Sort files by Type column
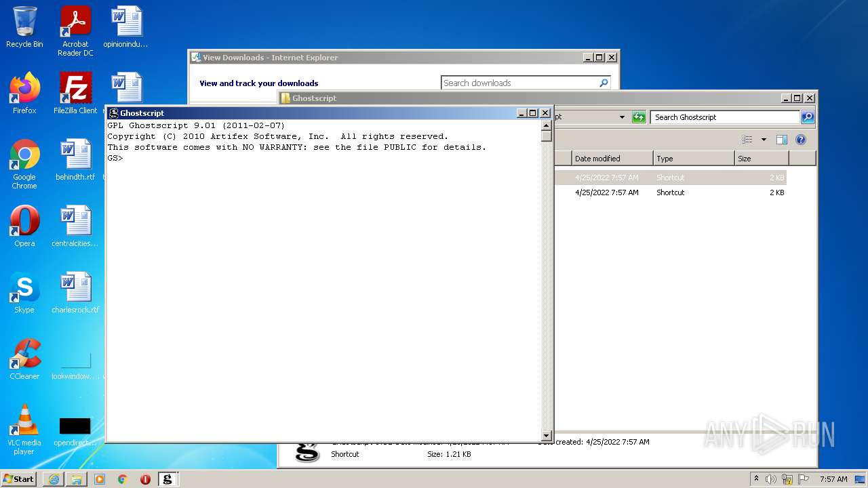This screenshot has width=868, height=488. [x=694, y=159]
